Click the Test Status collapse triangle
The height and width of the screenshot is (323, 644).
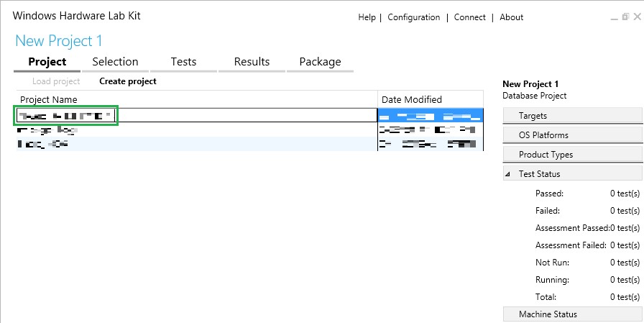508,174
